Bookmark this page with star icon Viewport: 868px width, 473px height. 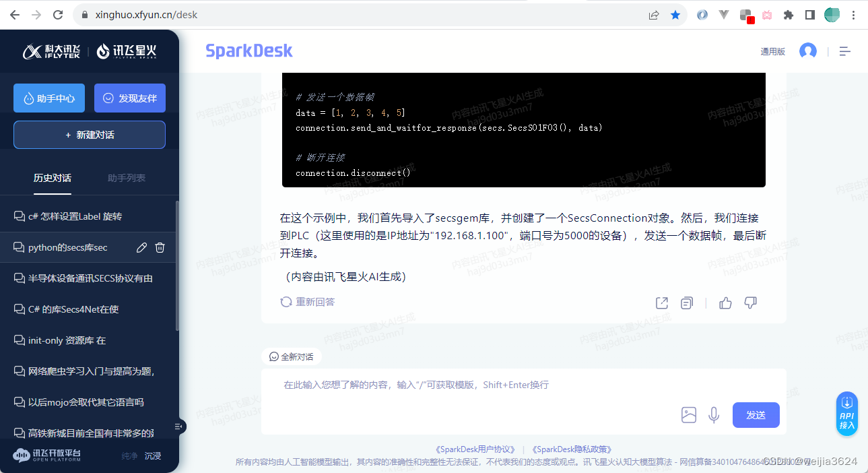click(675, 14)
